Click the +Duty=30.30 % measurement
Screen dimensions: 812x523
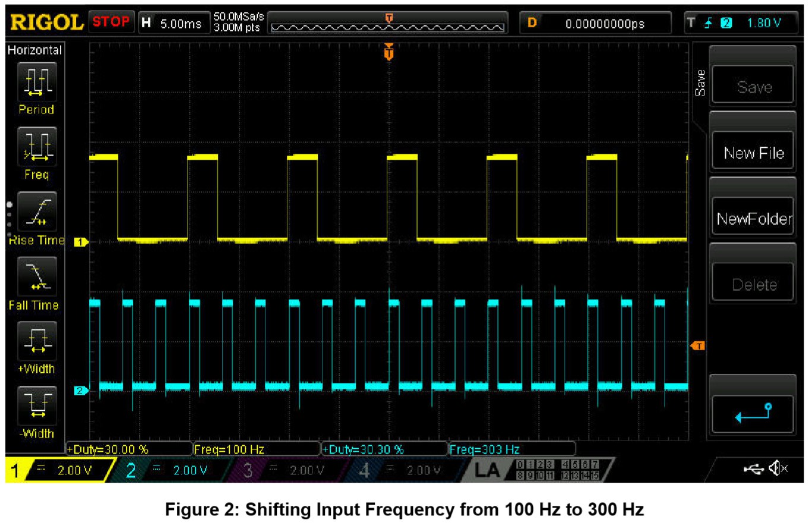point(384,449)
